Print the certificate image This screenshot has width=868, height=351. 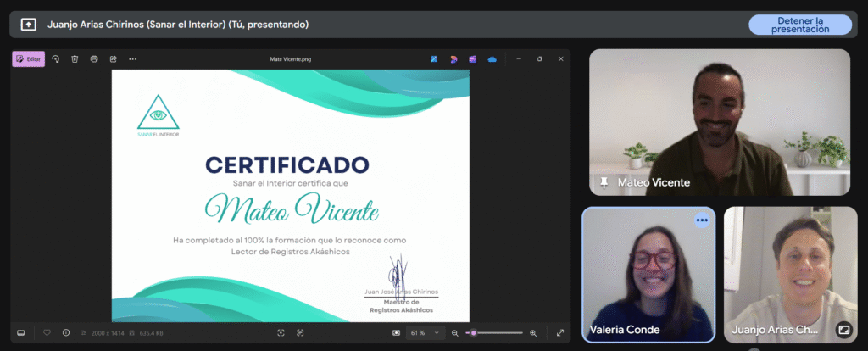tap(94, 58)
